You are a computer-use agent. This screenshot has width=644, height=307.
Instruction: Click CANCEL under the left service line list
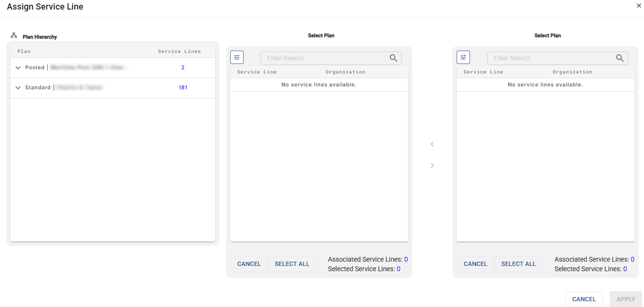click(x=249, y=264)
